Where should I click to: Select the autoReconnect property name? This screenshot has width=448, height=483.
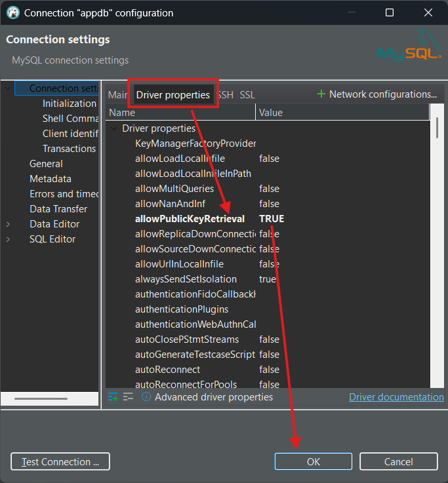(x=167, y=370)
